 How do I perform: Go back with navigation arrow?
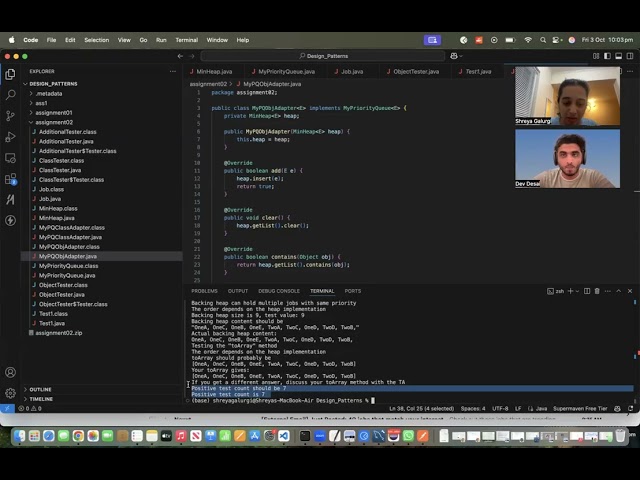click(x=180, y=56)
